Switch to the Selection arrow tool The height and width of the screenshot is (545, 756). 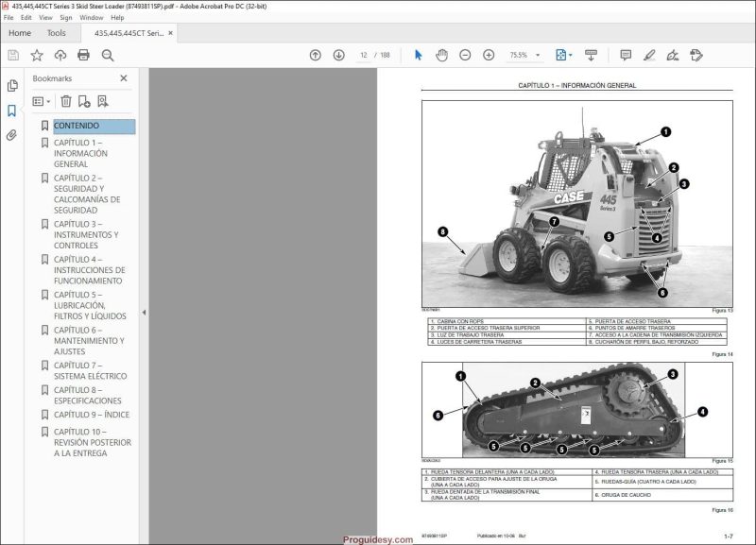click(x=417, y=54)
